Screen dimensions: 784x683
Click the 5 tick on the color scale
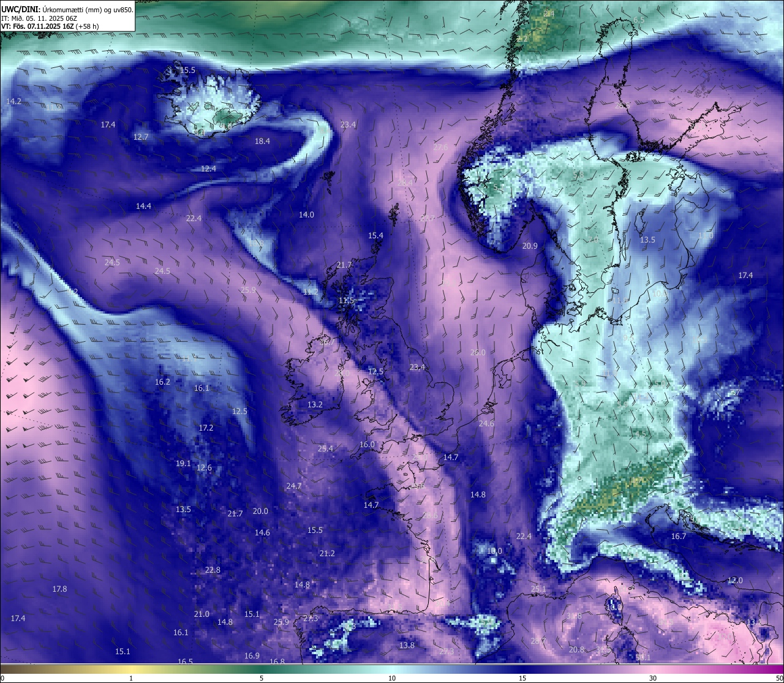tap(262, 678)
